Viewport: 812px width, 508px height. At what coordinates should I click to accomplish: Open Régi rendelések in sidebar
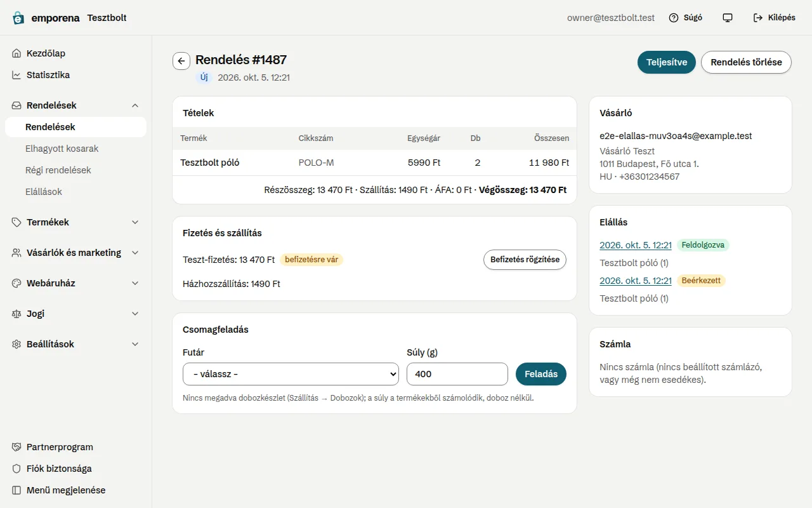[x=76, y=170]
